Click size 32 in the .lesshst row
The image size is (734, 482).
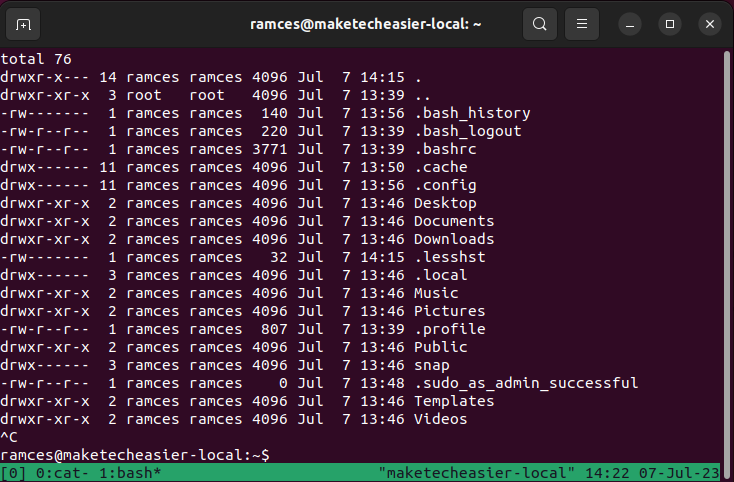coord(279,257)
